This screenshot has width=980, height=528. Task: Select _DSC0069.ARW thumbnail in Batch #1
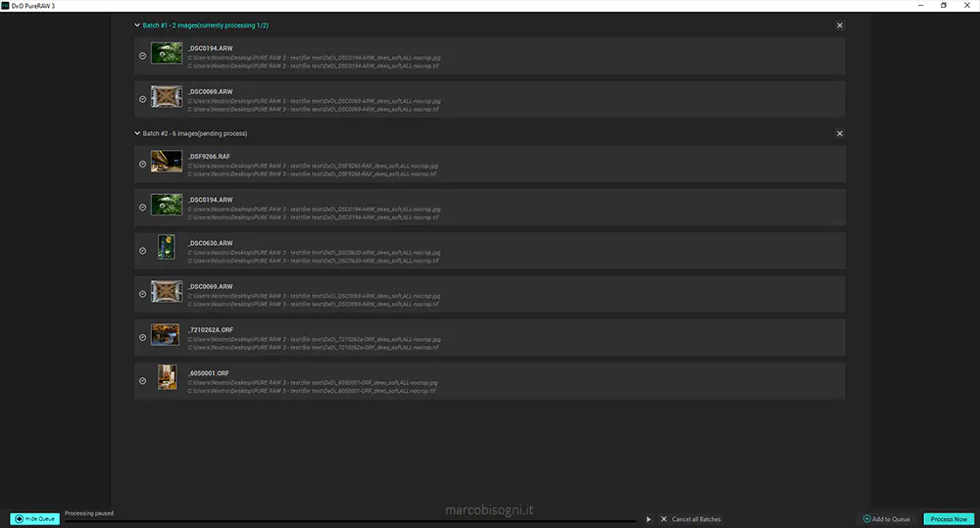167,96
